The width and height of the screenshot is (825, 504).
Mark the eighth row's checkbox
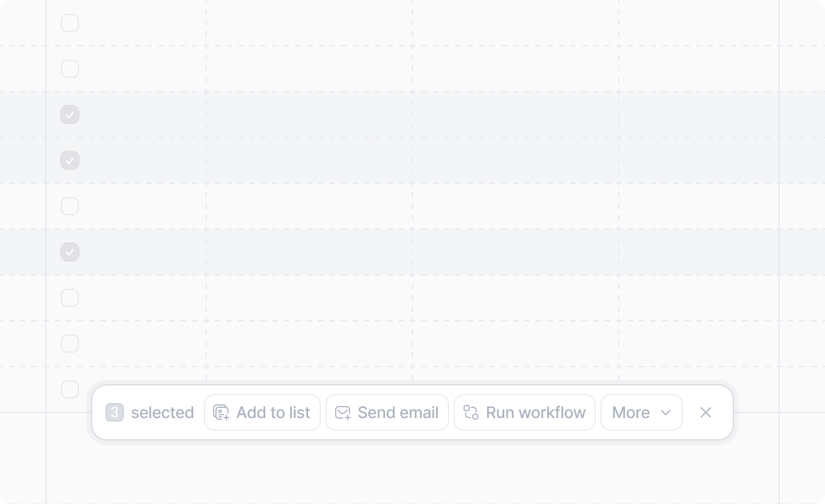point(70,344)
